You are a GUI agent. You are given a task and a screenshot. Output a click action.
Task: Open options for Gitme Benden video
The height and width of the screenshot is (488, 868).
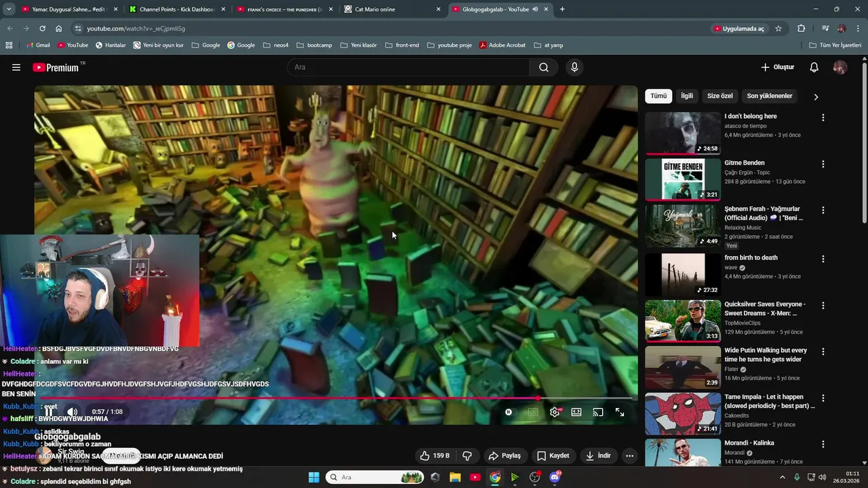point(823,165)
